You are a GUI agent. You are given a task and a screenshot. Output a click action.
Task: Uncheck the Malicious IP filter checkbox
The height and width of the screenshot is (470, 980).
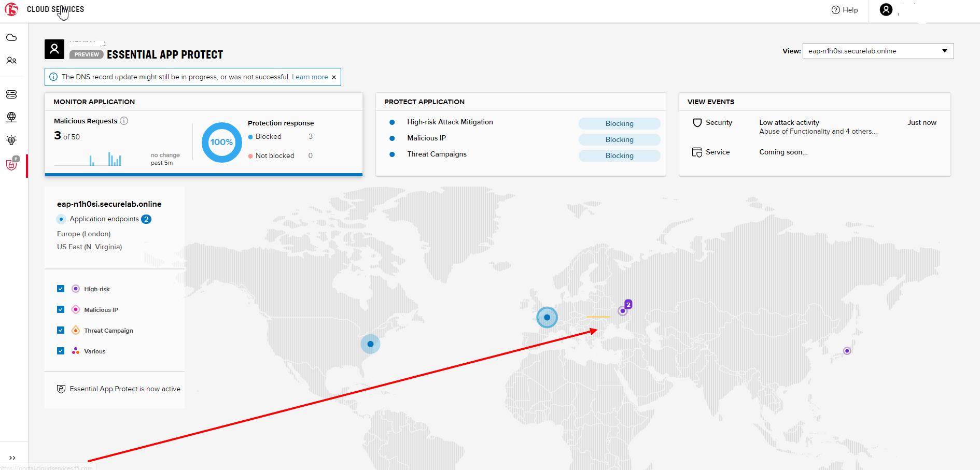pyautogui.click(x=61, y=309)
